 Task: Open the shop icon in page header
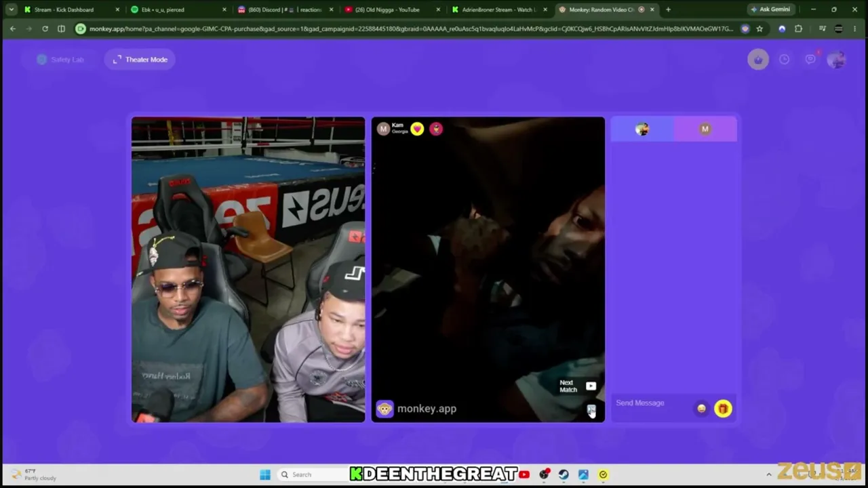[x=758, y=60]
